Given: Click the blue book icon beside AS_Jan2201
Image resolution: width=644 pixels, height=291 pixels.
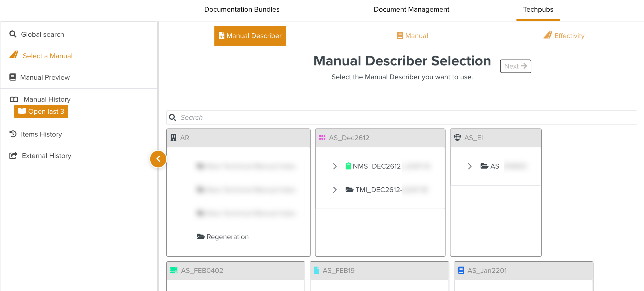Looking at the screenshot, I should point(461,270).
